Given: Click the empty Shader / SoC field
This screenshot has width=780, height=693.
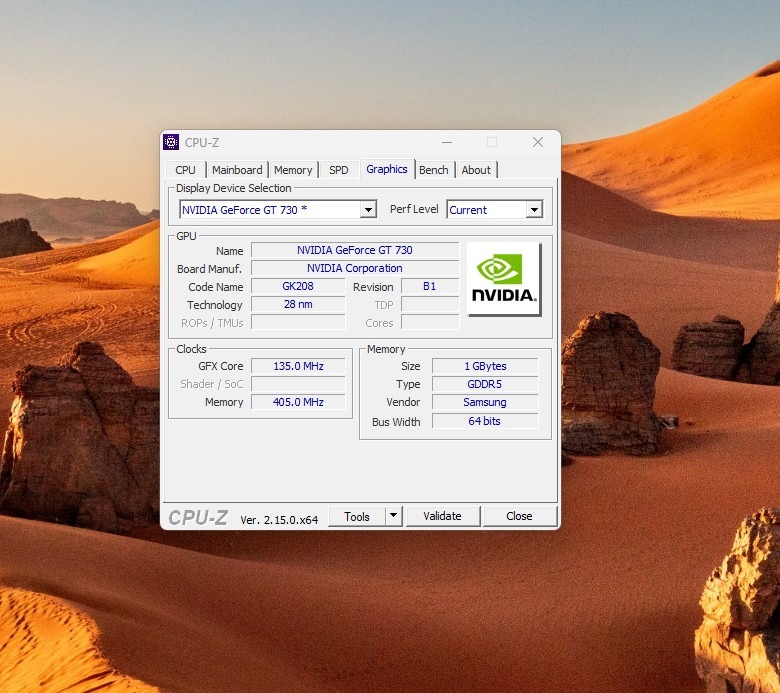Looking at the screenshot, I should (x=298, y=384).
